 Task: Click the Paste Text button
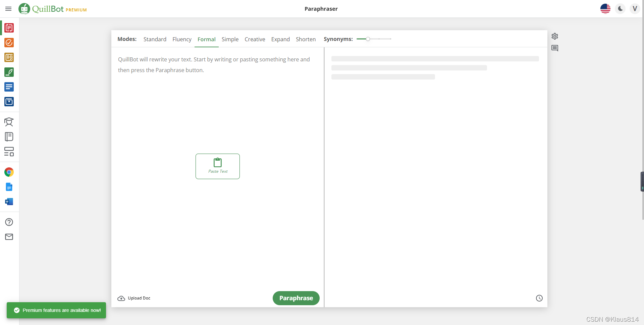(218, 166)
